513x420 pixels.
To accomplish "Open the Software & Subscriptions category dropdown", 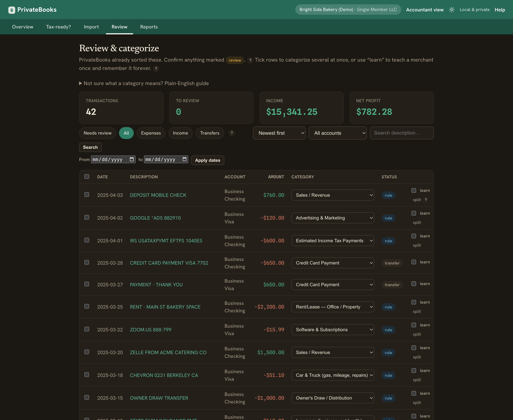I will [x=333, y=330].
